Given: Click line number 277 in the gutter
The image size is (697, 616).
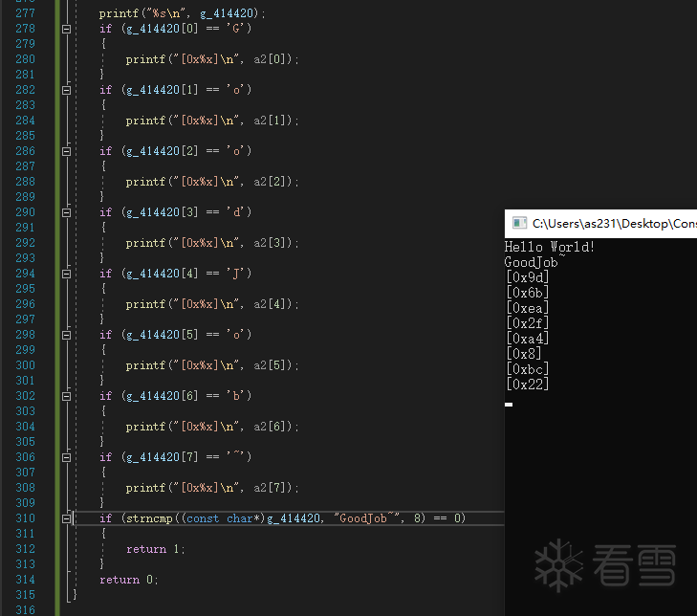Looking at the screenshot, I should click(x=26, y=13).
